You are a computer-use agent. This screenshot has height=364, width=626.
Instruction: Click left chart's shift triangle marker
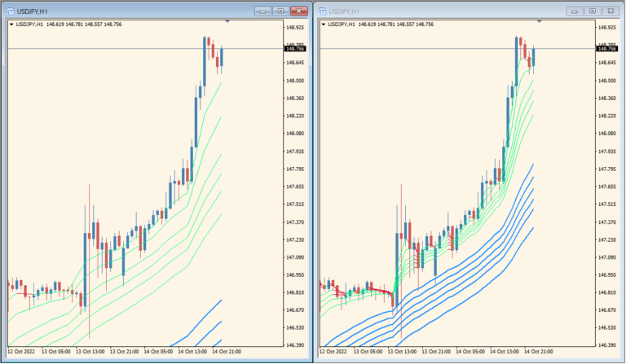pos(227,21)
